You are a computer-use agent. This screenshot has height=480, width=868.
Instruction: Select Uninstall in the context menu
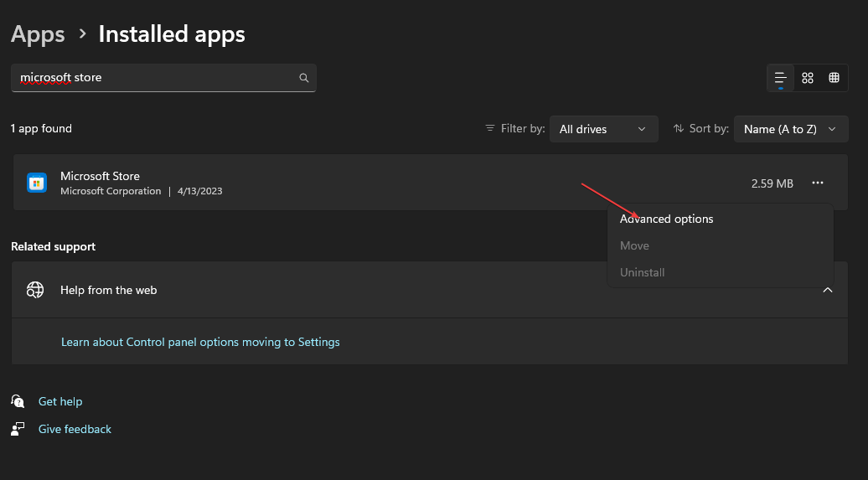pos(642,272)
